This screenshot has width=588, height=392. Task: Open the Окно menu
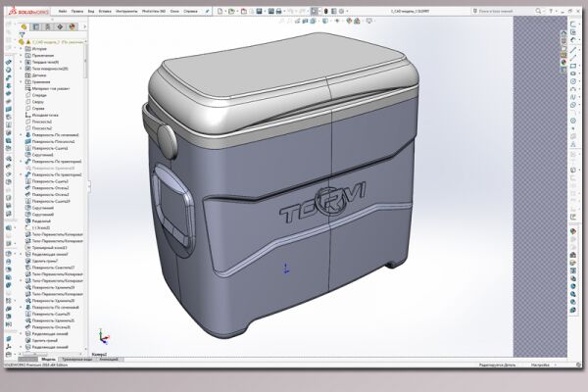[x=174, y=11]
